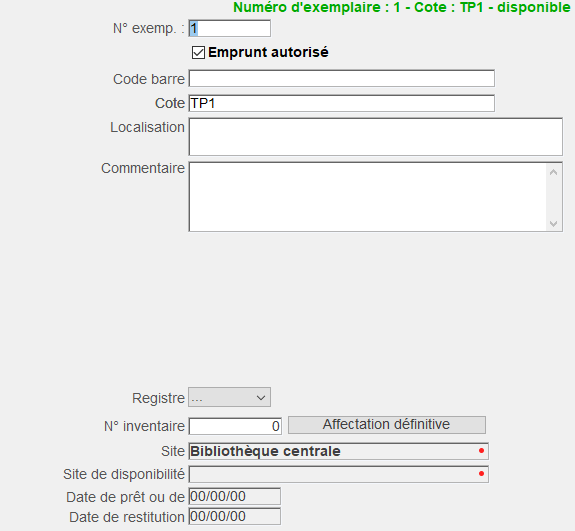Click the Commentaire scrollbar up arrow

pos(554,172)
